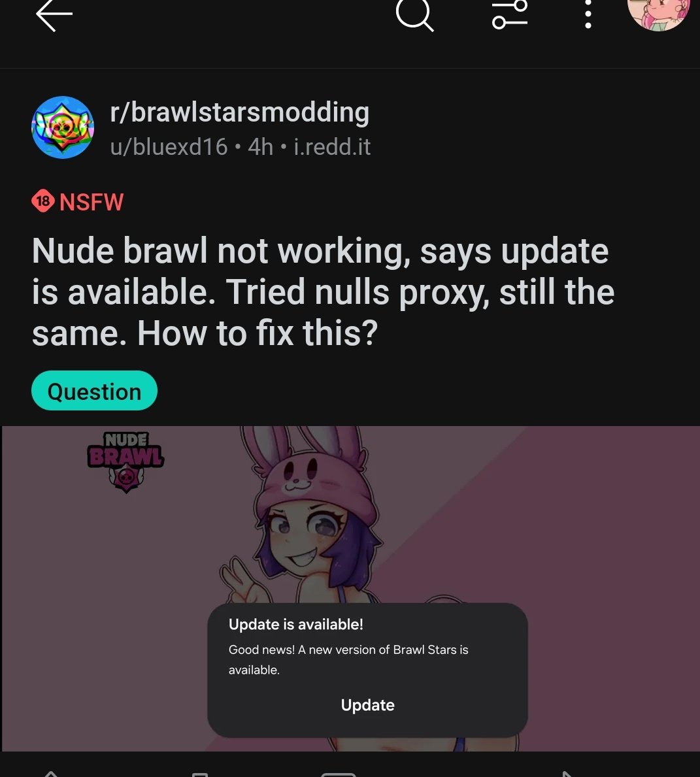The width and height of the screenshot is (700, 777).
Task: View user u/bluexd16 profile
Action: tap(169, 146)
